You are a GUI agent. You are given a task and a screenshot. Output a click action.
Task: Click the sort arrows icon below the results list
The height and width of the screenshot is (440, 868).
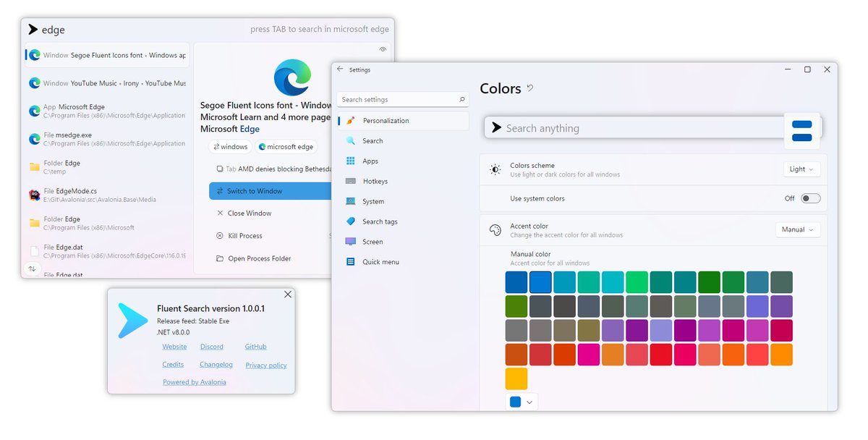[x=32, y=268]
